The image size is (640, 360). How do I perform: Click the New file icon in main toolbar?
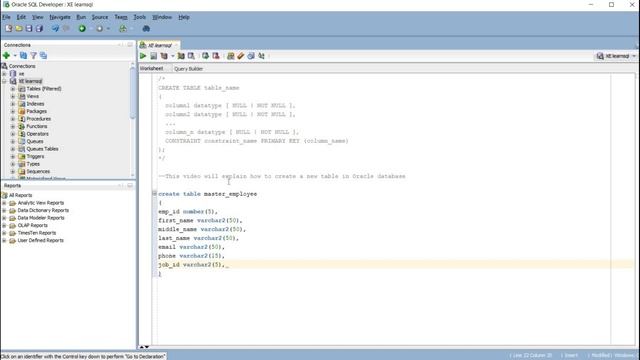click(x=9, y=29)
